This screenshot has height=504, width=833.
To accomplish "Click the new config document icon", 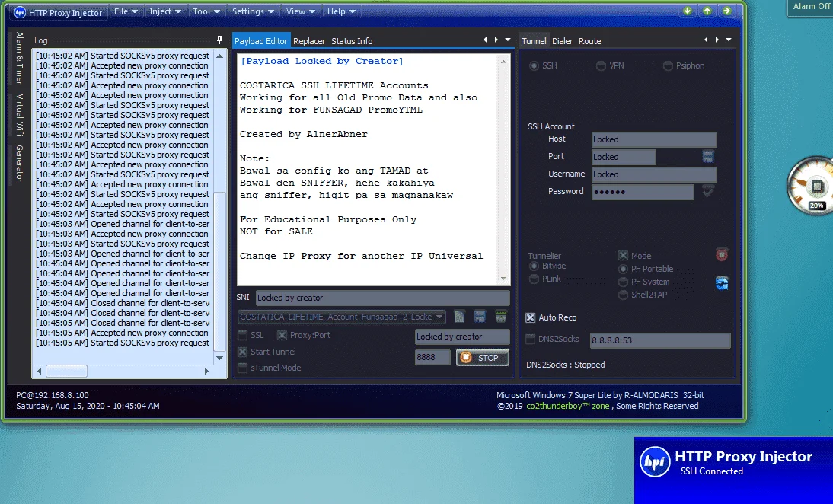I will [460, 317].
